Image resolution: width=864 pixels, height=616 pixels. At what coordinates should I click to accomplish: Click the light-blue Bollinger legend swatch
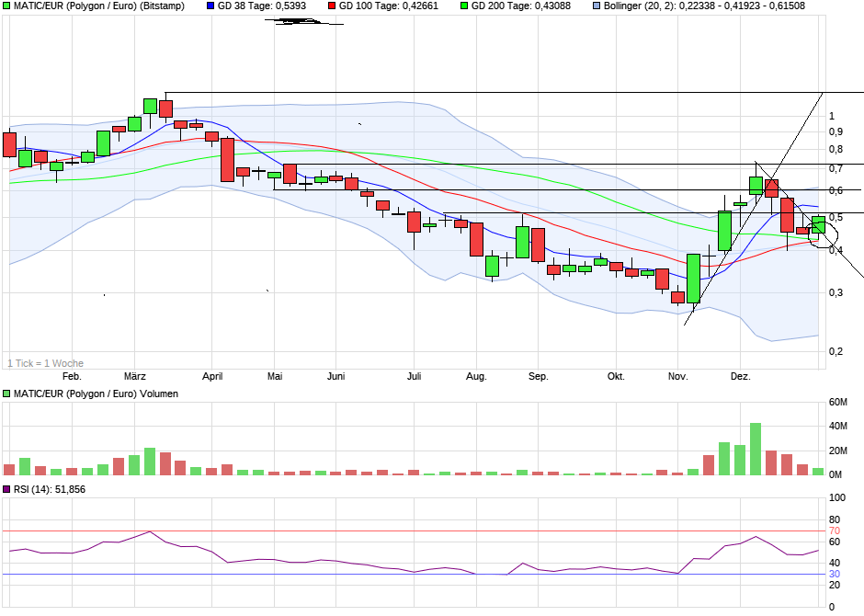tap(597, 6)
